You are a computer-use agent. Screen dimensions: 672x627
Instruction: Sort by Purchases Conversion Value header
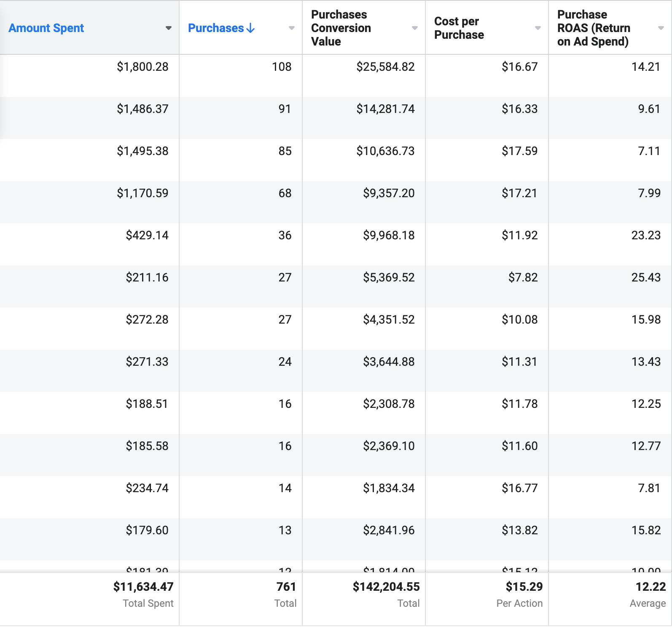click(x=341, y=28)
